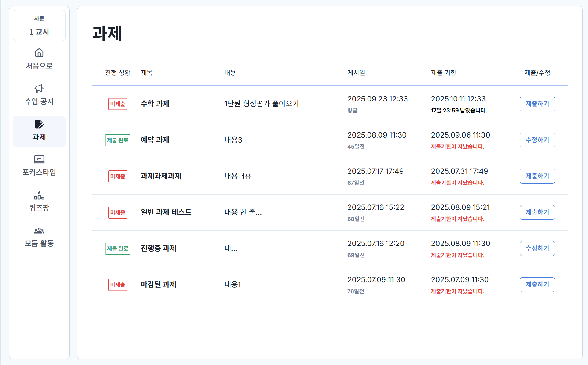The image size is (588, 365).
Task: Click the 미제출 badge for 수학 과제
Action: 118,104
